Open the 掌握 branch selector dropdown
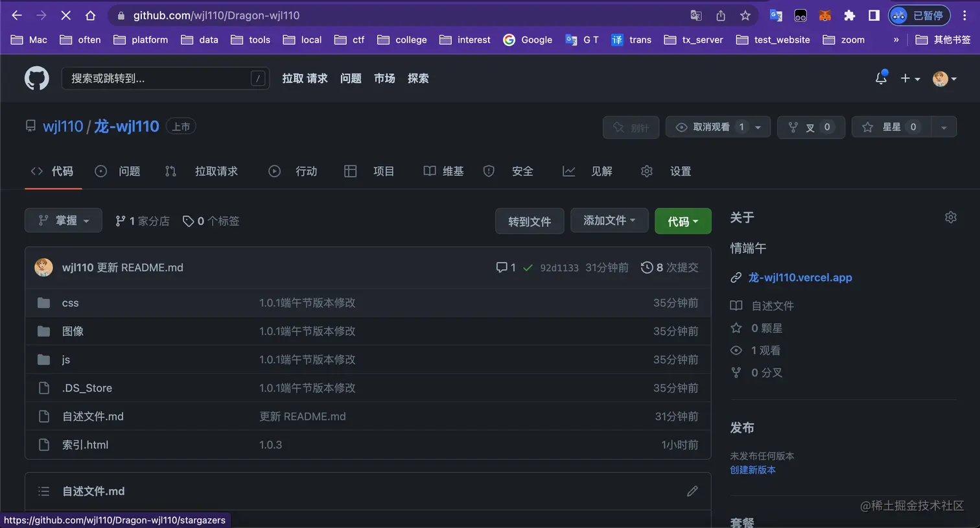Viewport: 980px width, 528px height. [64, 221]
